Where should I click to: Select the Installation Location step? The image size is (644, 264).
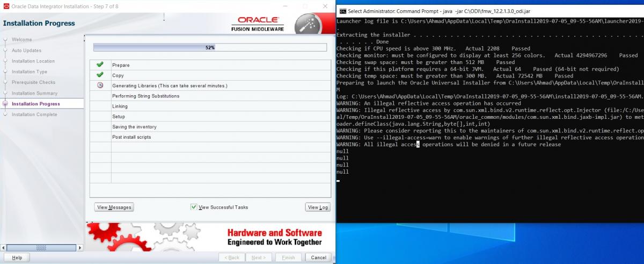click(33, 61)
